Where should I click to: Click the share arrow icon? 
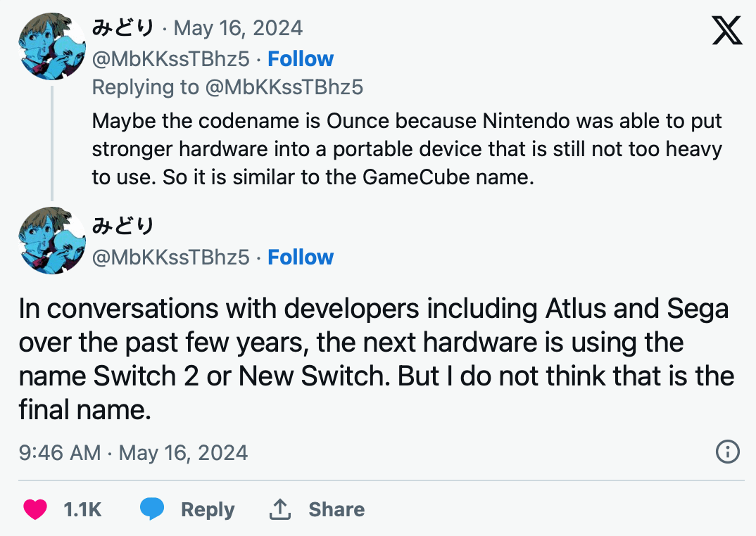coord(280,509)
